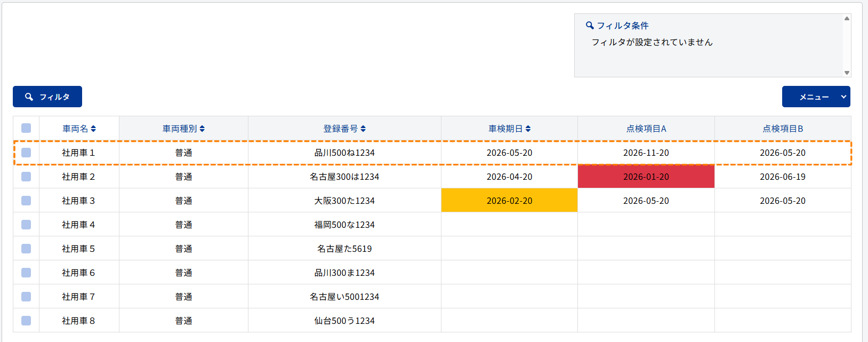
Task: Click the magnifier icon in フィルタ button
Action: click(x=29, y=97)
